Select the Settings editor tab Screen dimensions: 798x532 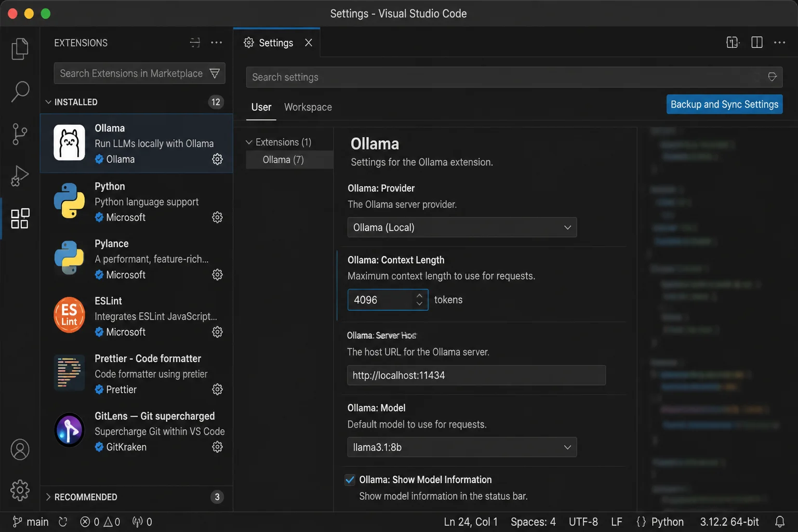click(x=276, y=43)
